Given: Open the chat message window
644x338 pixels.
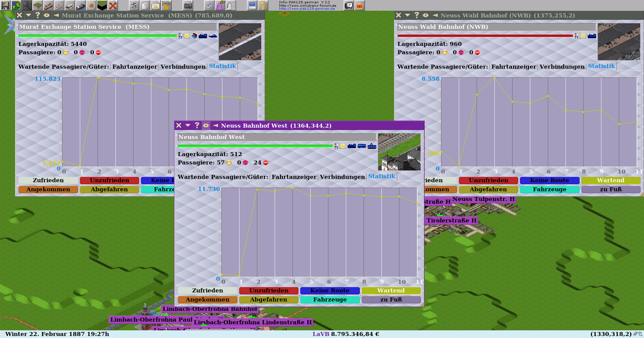Looking at the screenshot, I should pos(349,5).
